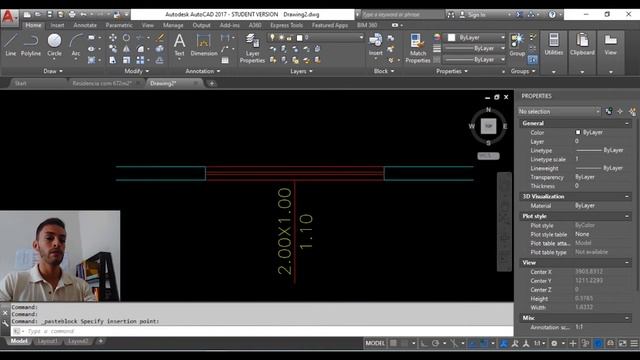Toggle MODEL space button
Viewport: 640px width, 360px height.
375,343
